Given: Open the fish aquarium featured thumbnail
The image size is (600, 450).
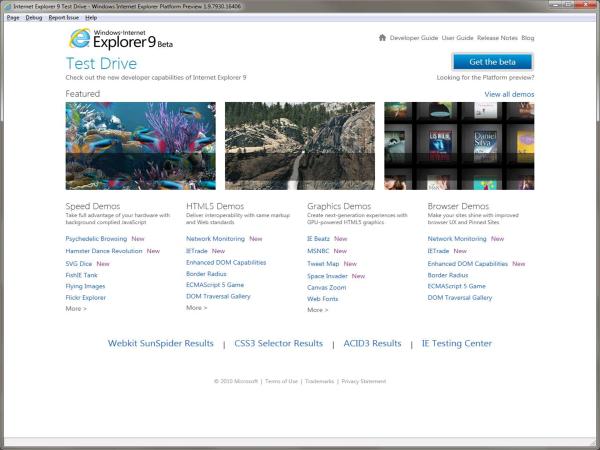Looking at the screenshot, I should pos(140,146).
